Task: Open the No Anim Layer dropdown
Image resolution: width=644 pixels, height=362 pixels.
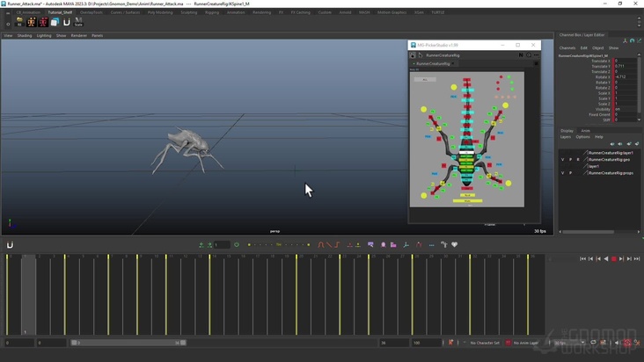Action: 526,343
